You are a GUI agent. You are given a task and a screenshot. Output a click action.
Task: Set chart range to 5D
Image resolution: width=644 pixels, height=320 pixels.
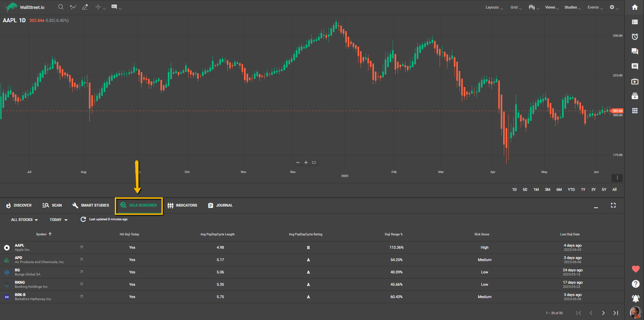(525, 189)
